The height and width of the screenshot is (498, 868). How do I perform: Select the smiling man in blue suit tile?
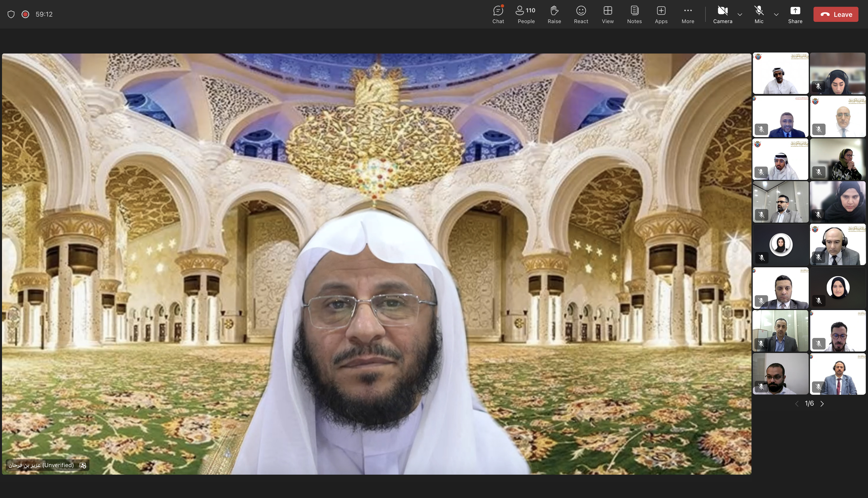pos(781,116)
